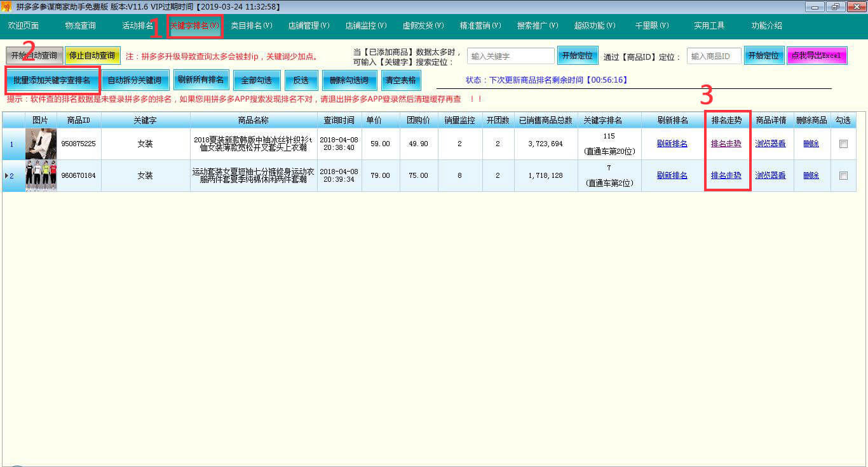Open the 超级功能(V) menu
The width and height of the screenshot is (868, 467).
[595, 26]
